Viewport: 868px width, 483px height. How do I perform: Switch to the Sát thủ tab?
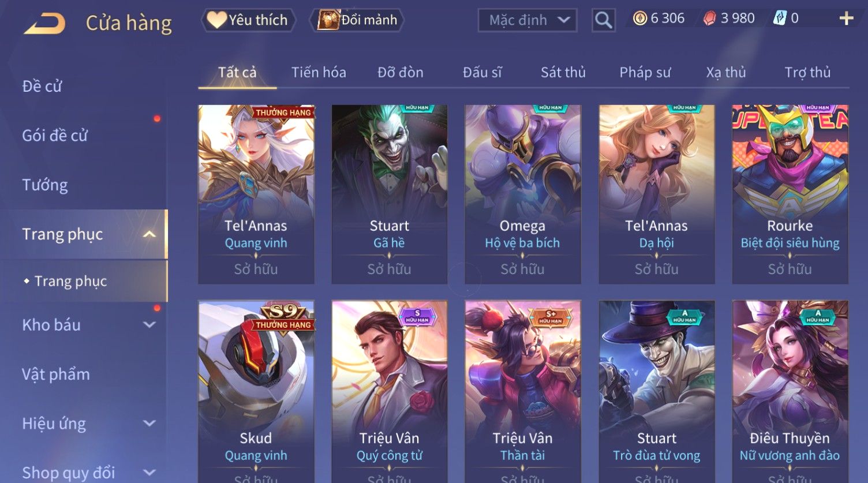pyautogui.click(x=563, y=72)
